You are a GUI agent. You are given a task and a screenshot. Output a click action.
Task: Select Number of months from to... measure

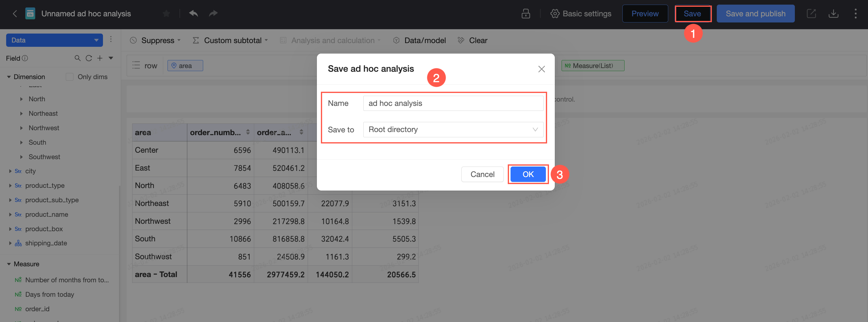click(67, 280)
